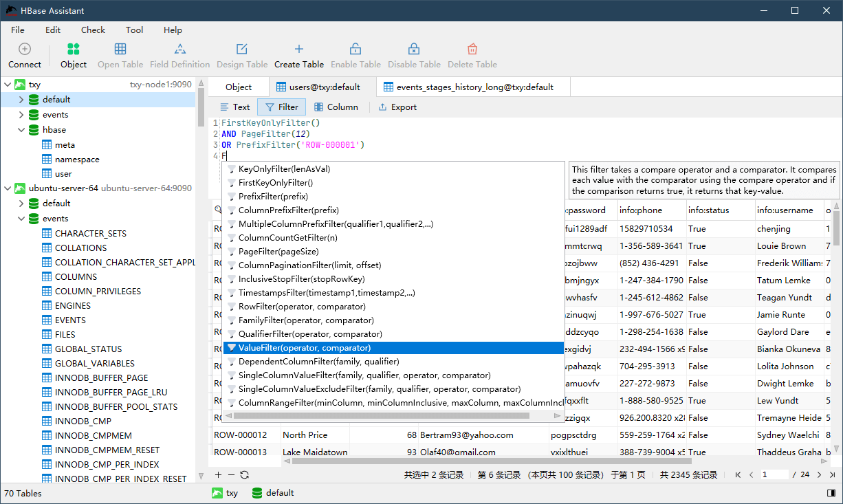This screenshot has width=843, height=504.
Task: Click the Connect toolbar icon
Action: (25, 50)
